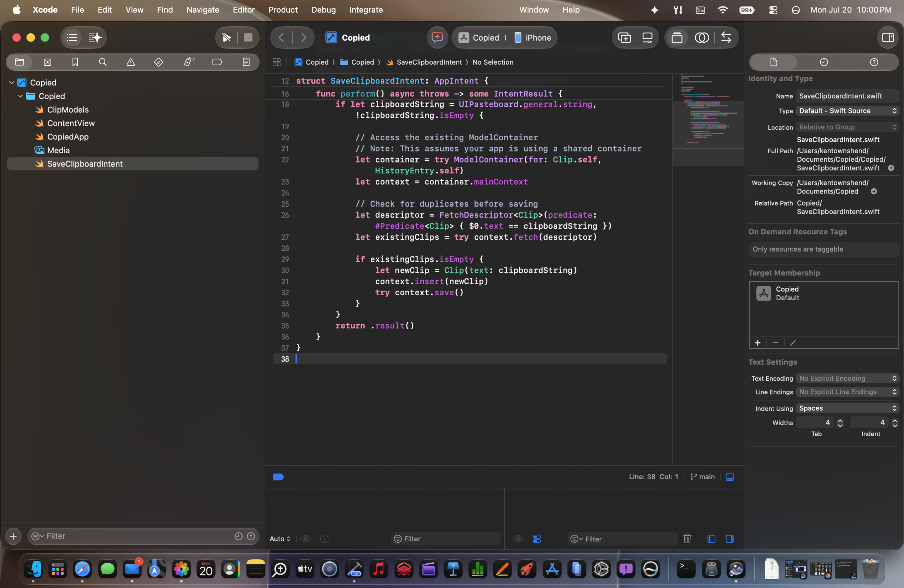The height and width of the screenshot is (588, 904).
Task: Open the coding intelligence sparkle sidebar
Action: click(x=95, y=37)
